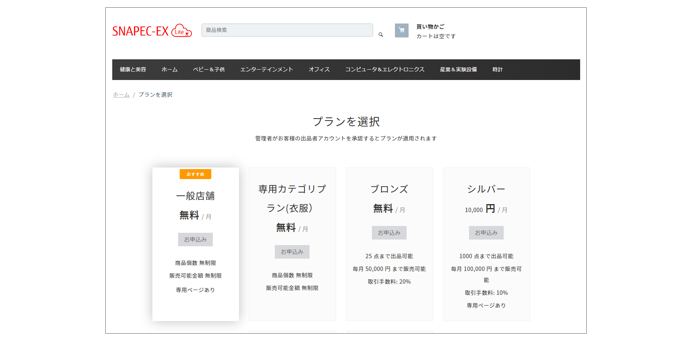Click お申込み under ブロンズ plan
690x360 pixels.
point(389,233)
